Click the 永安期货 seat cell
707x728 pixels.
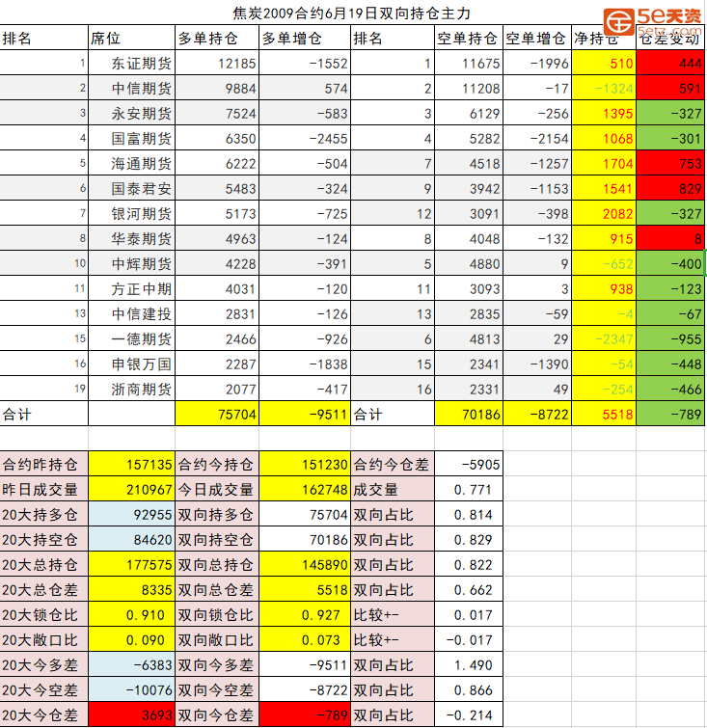(131, 113)
